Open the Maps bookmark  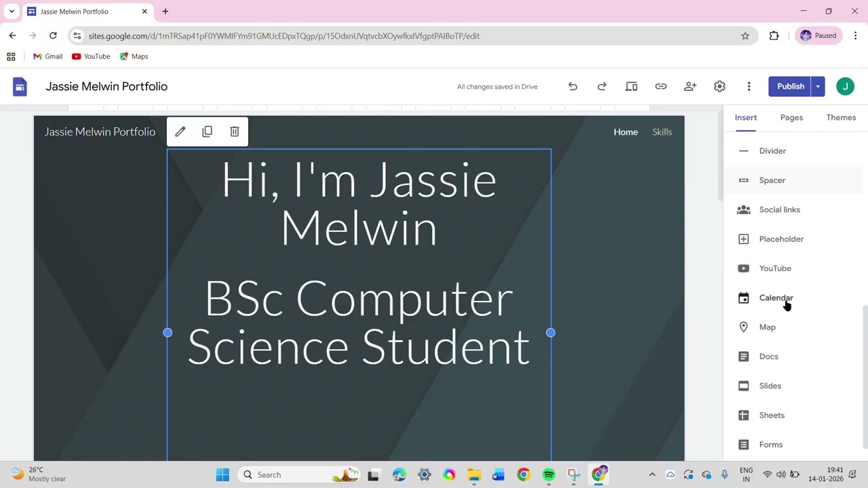click(x=134, y=56)
